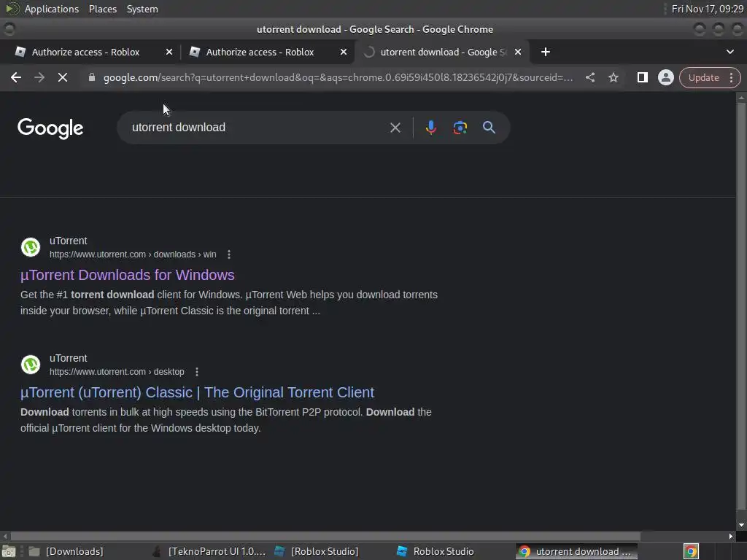Open the System menu
The width and height of the screenshot is (747, 560).
(142, 9)
